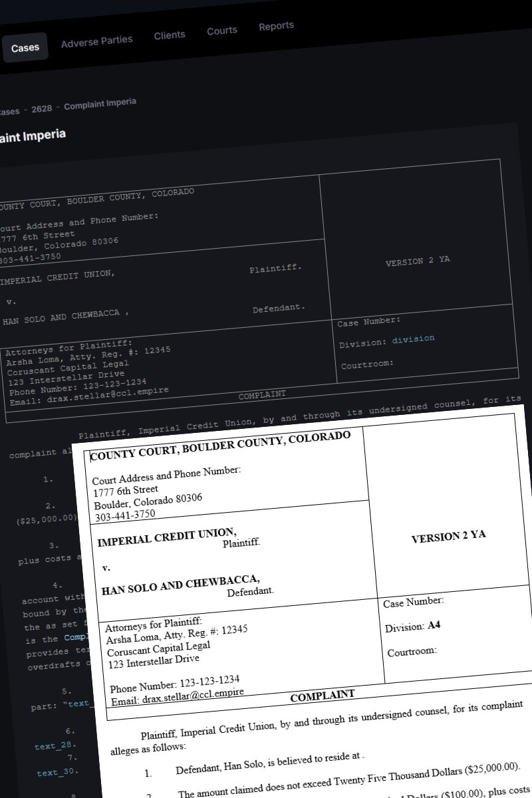Click the teal 'division' placeholder in the dark editor

pos(413,339)
